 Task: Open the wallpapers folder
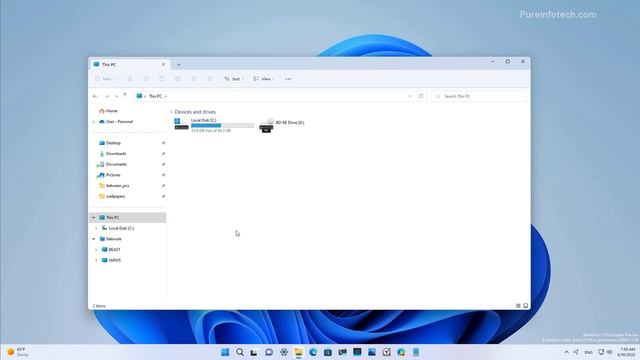[116, 196]
